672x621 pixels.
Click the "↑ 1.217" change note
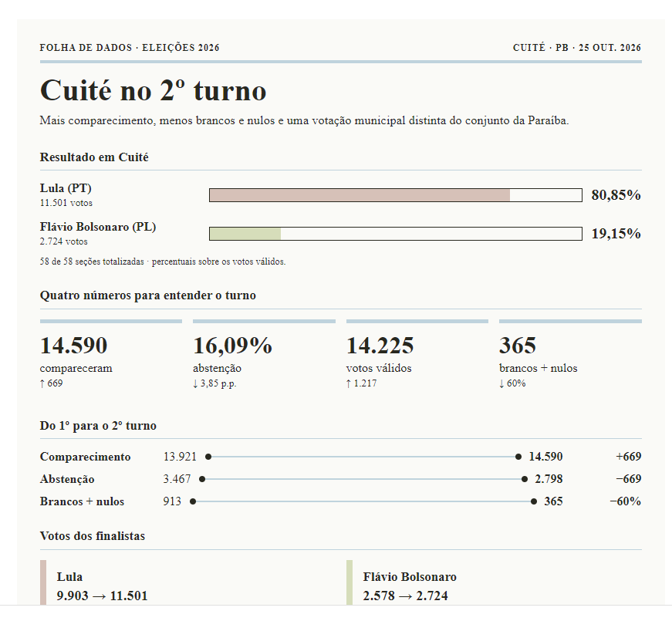(x=361, y=383)
